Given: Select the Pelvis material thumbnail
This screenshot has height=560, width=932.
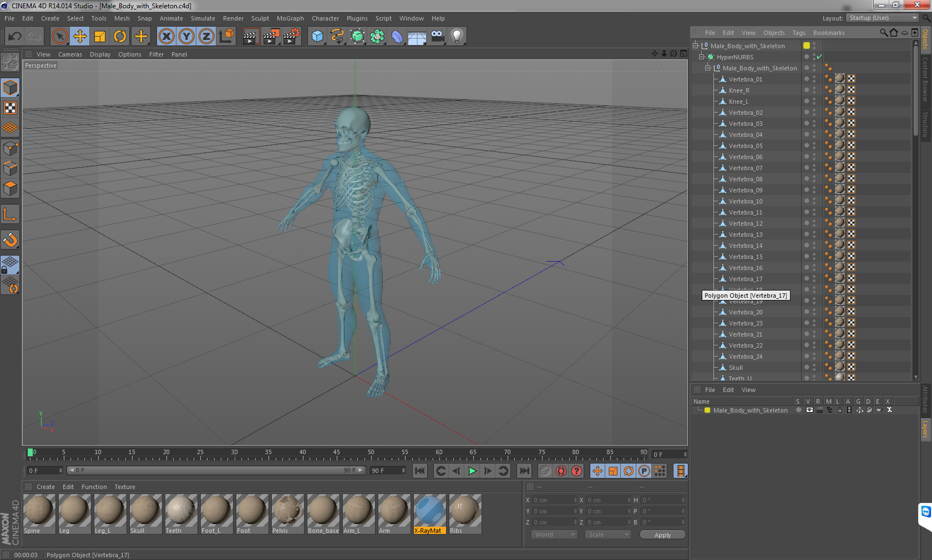Looking at the screenshot, I should (287, 514).
